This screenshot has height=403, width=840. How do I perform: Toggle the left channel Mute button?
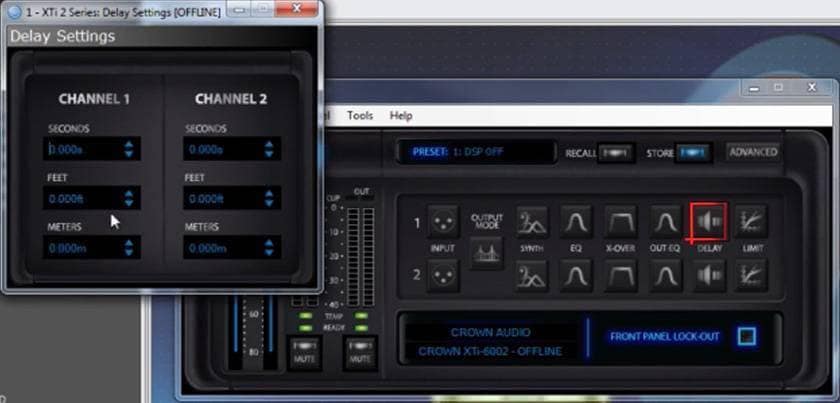[304, 351]
